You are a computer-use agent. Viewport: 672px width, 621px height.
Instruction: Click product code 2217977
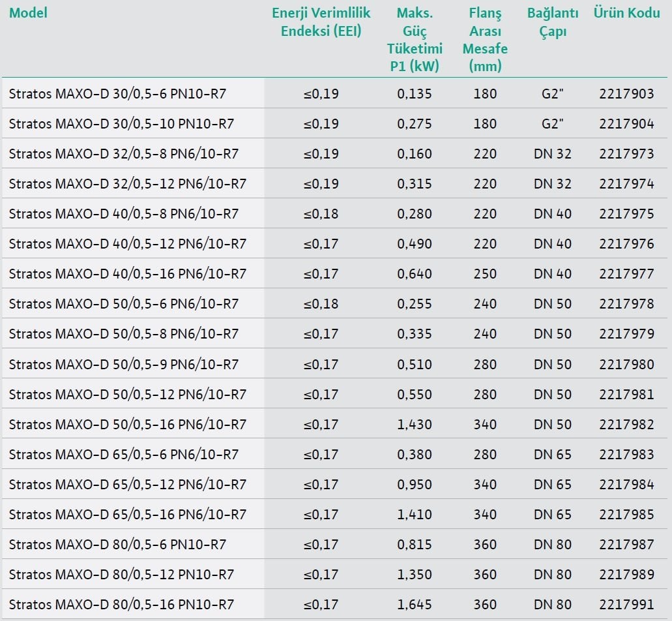[x=626, y=273]
